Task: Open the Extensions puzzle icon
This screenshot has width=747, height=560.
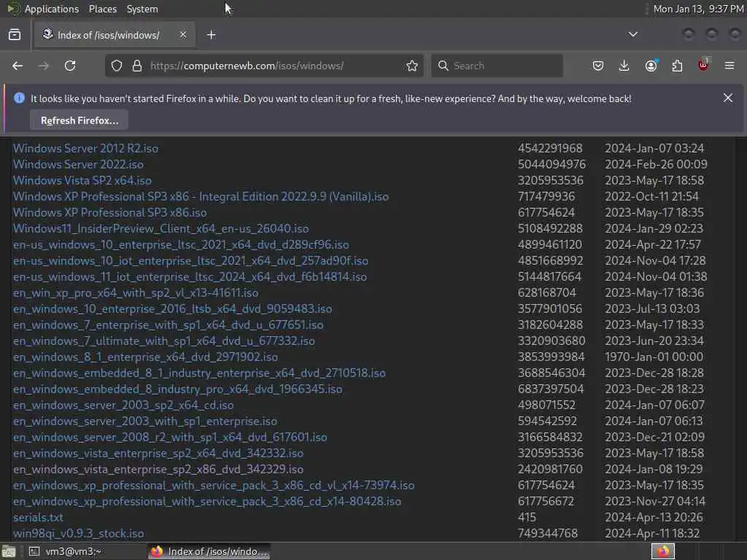Action: [677, 66]
